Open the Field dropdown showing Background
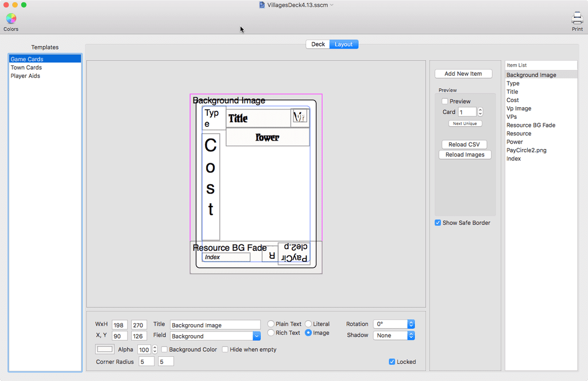The image size is (588, 381). click(257, 336)
